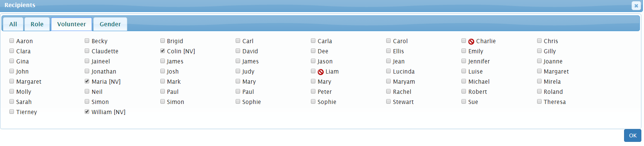Switch to the Gender tab

click(110, 24)
